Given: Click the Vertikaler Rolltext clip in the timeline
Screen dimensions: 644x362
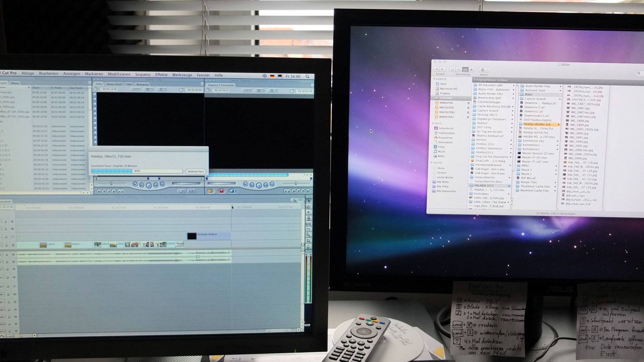Looking at the screenshot, I should (209, 236).
